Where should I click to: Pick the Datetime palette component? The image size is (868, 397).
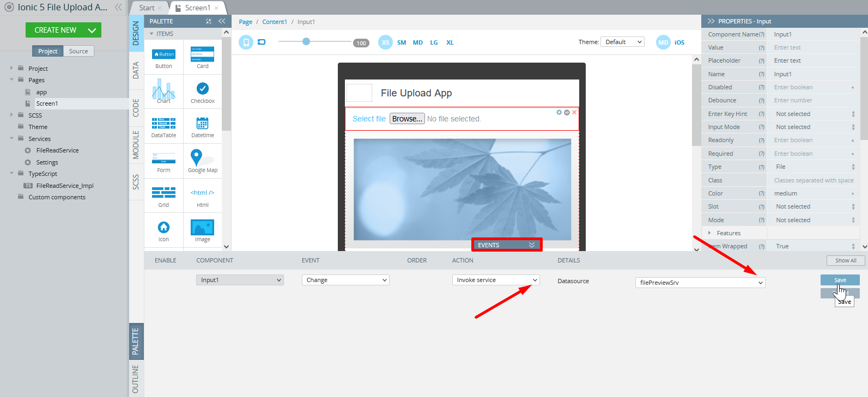[x=202, y=127]
